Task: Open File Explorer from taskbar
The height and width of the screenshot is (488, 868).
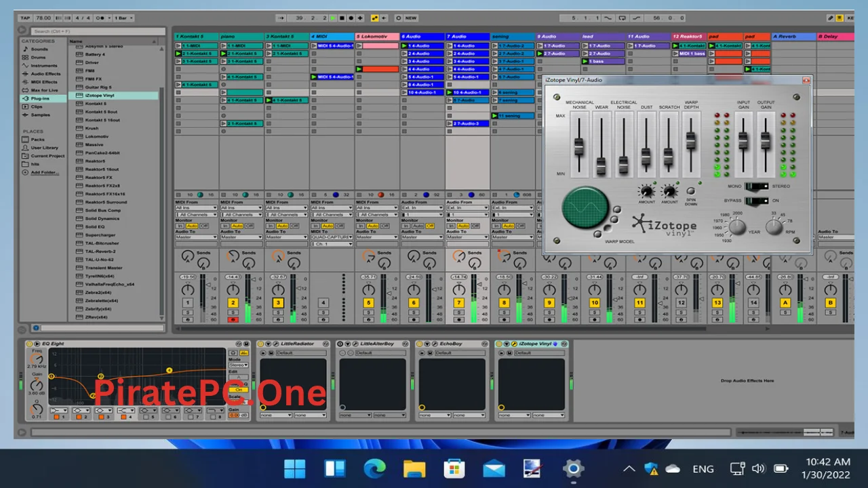Action: click(414, 468)
